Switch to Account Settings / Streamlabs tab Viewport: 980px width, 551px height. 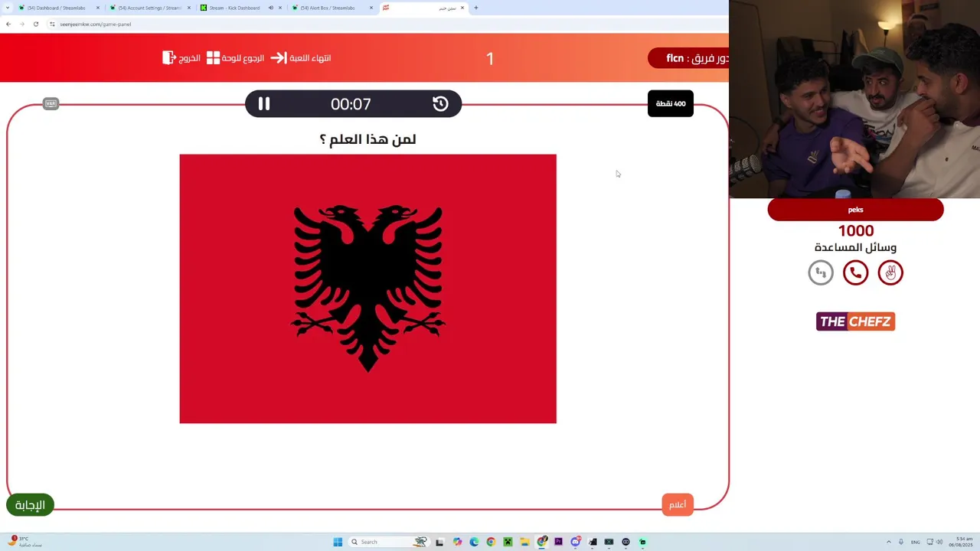(149, 8)
